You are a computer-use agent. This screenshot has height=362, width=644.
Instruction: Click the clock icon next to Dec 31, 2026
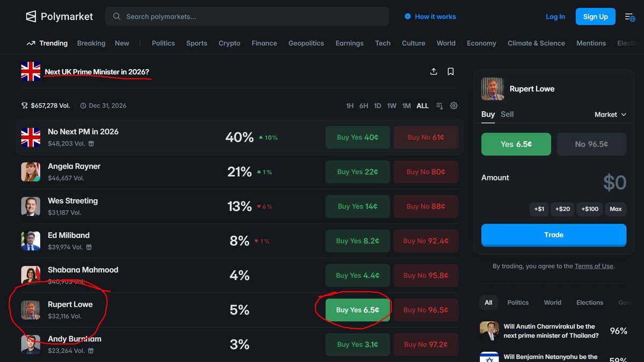(x=83, y=106)
